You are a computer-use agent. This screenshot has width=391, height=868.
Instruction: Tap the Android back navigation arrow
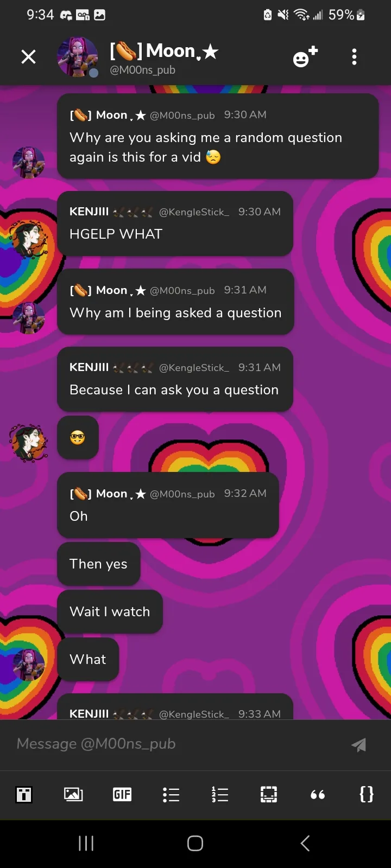(305, 843)
